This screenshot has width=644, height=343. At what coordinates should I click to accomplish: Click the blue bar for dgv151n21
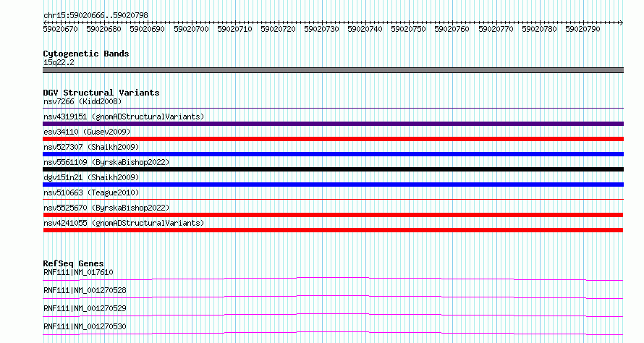pos(333,185)
